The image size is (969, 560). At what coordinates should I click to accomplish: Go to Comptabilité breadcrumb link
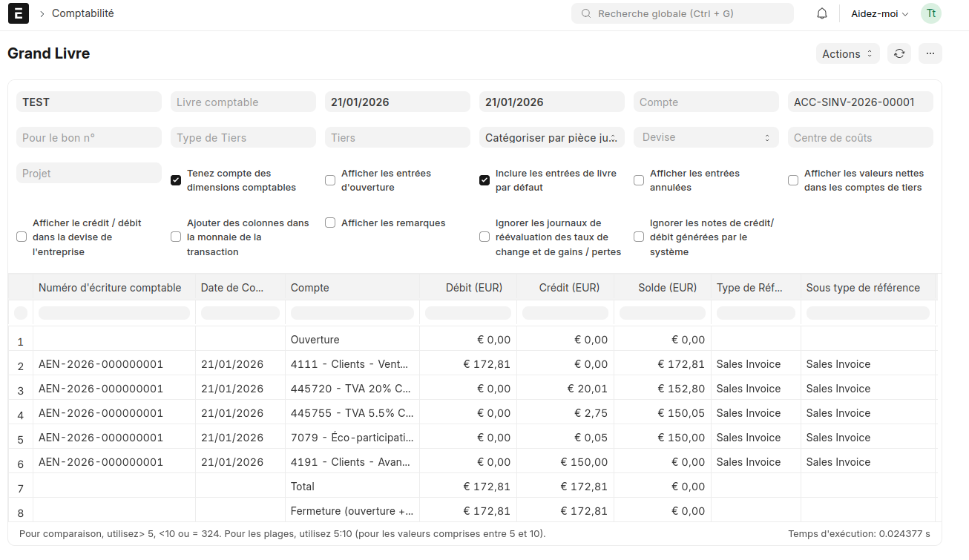83,13
